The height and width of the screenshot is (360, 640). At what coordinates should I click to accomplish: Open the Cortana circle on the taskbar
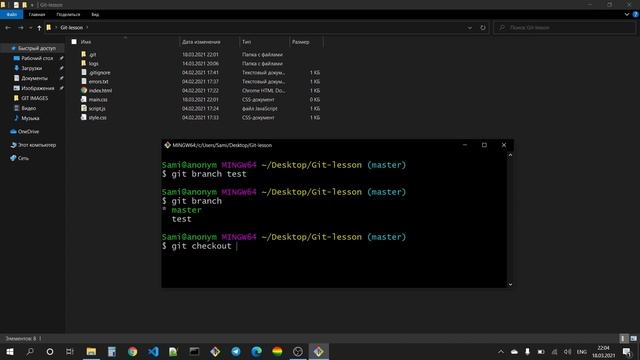tap(50, 351)
